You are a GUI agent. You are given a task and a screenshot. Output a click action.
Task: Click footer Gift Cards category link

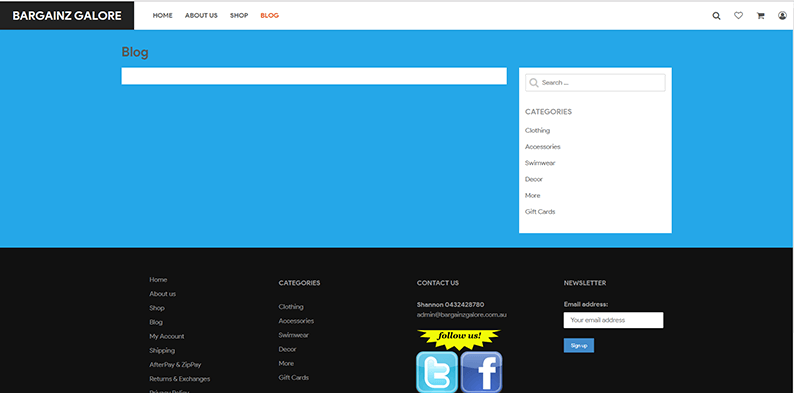pyautogui.click(x=294, y=377)
